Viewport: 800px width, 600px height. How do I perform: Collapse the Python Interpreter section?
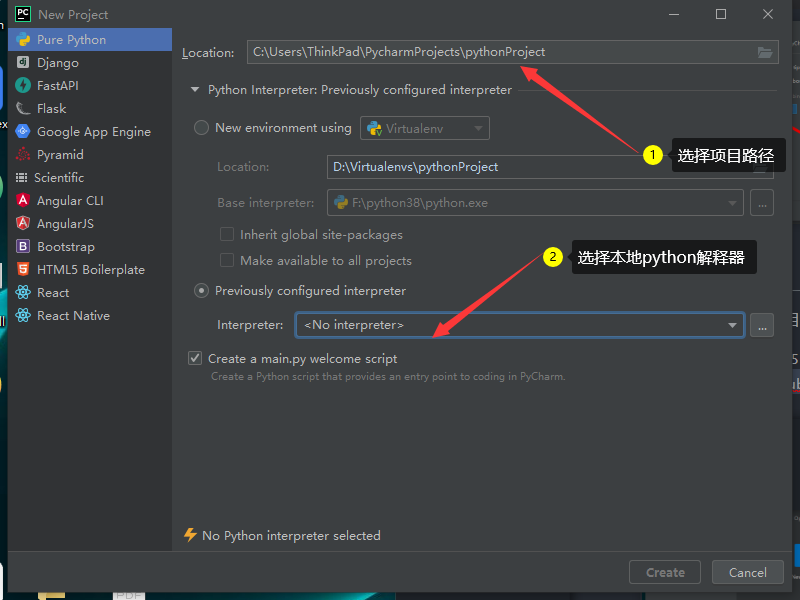coord(194,90)
